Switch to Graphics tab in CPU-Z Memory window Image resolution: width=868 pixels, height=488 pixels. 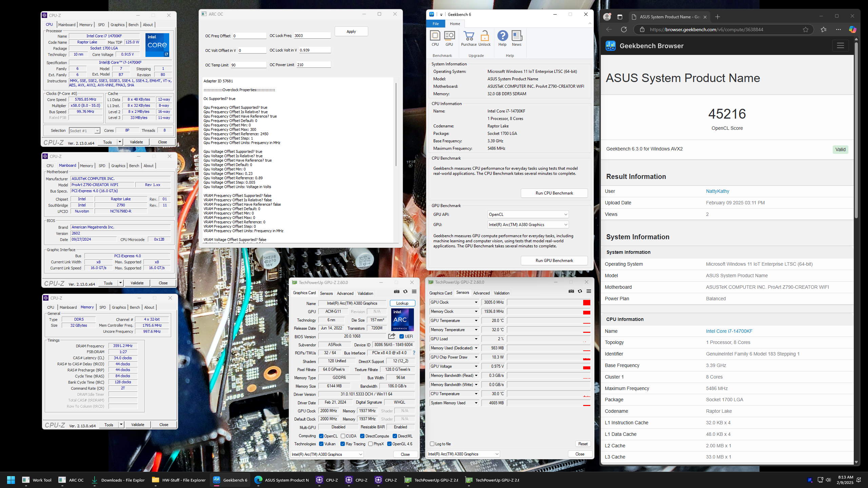(x=119, y=307)
